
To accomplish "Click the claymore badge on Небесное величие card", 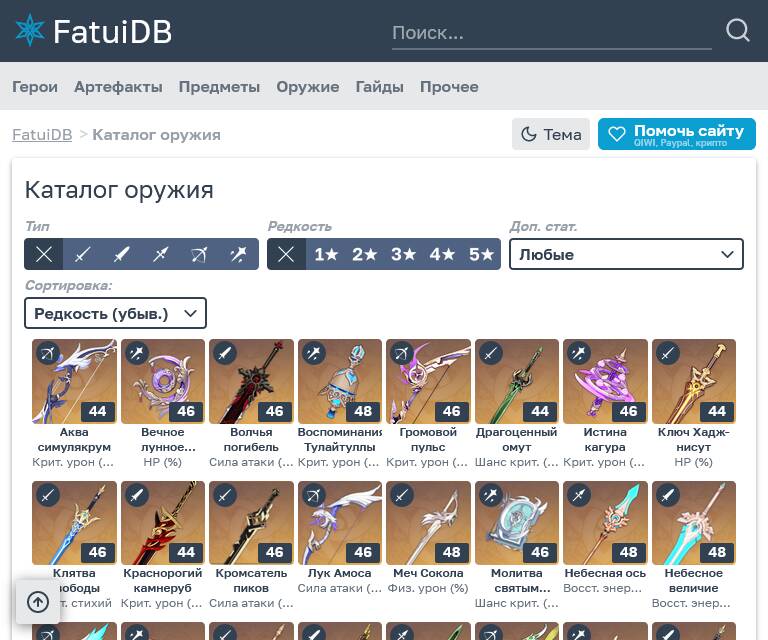I will tap(667, 495).
